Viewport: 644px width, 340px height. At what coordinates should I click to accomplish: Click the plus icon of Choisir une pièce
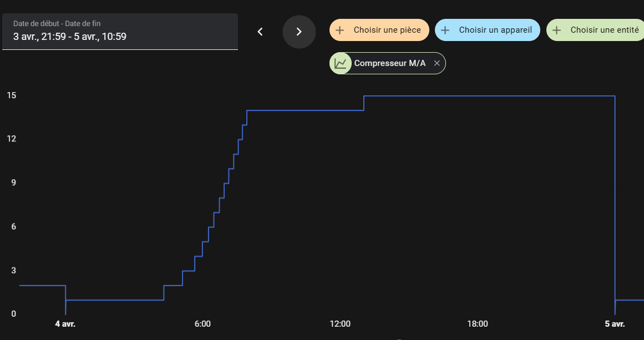pyautogui.click(x=339, y=30)
